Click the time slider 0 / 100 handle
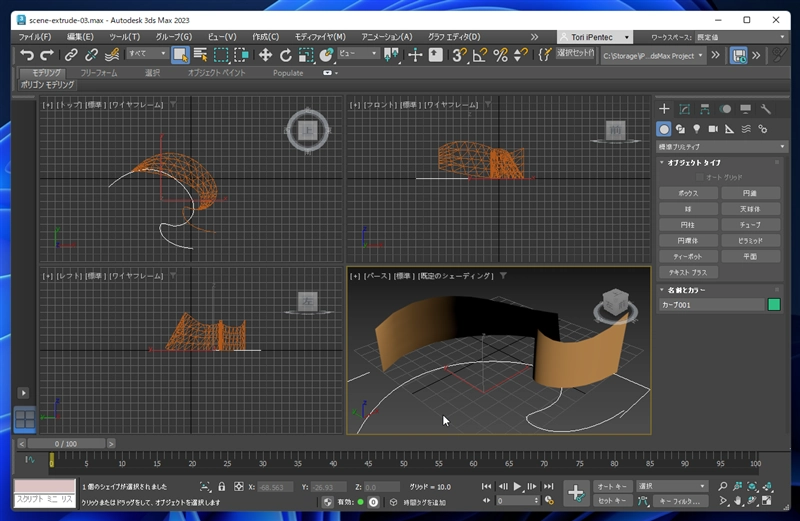The image size is (800, 521). pos(66,443)
